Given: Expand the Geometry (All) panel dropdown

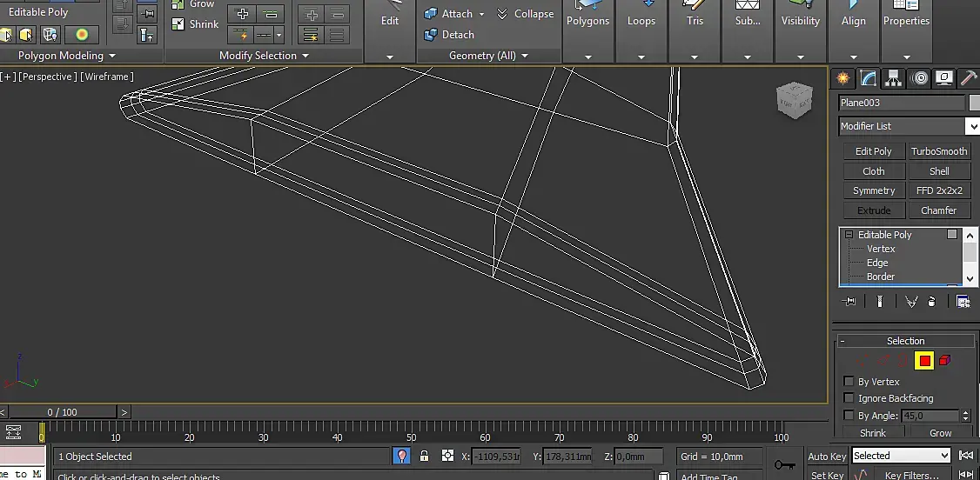Looking at the screenshot, I should click(x=524, y=56).
